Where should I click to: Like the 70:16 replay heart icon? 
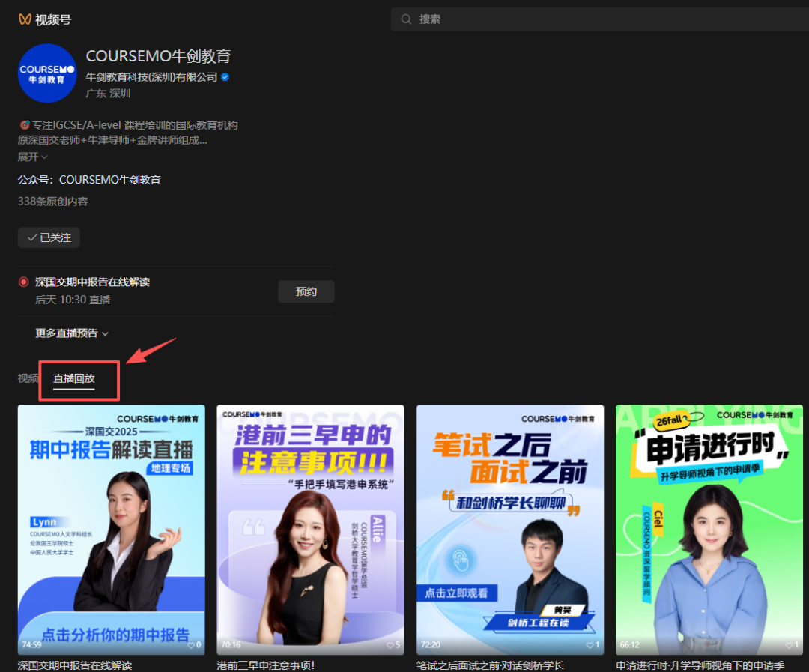390,645
